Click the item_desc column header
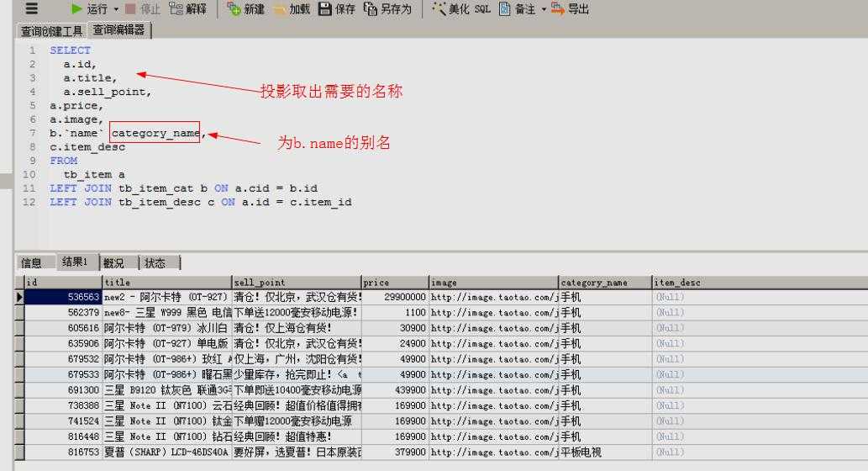 pos(760,282)
